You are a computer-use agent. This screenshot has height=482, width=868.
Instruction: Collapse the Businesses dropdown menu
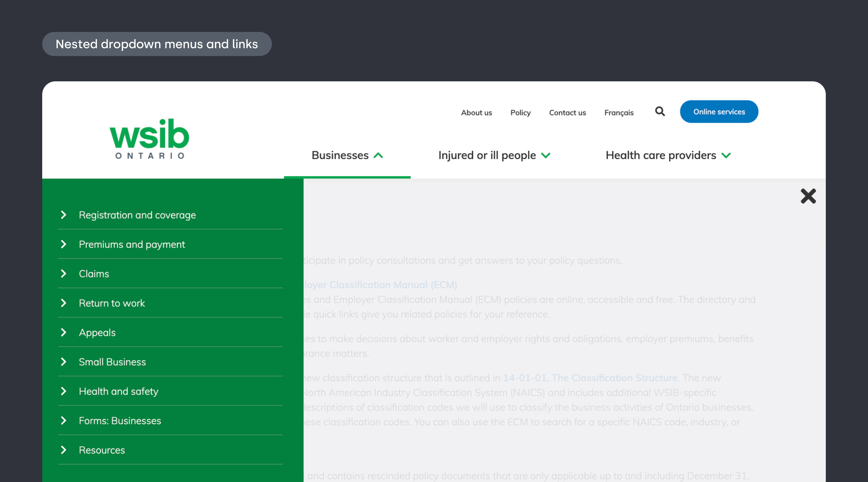347,155
